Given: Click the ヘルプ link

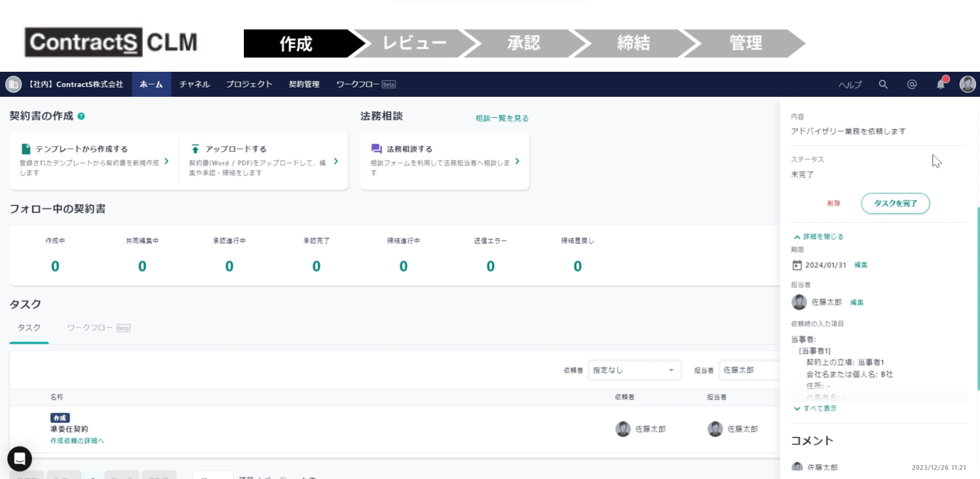Looking at the screenshot, I should [x=850, y=85].
